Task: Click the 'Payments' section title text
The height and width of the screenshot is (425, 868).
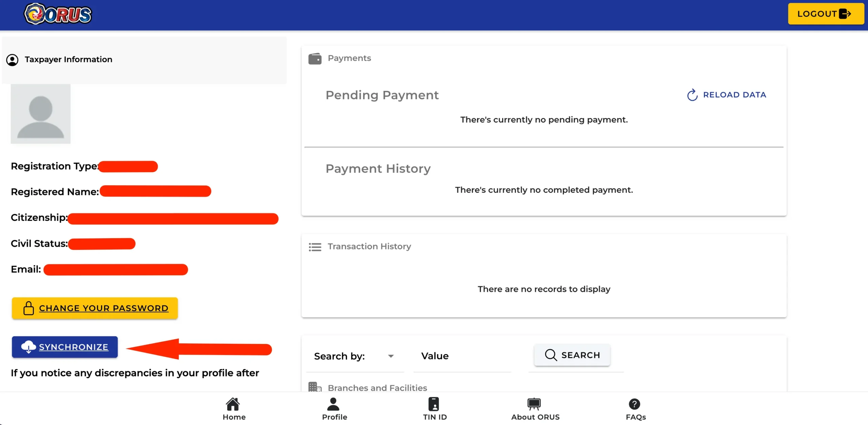Action: pyautogui.click(x=349, y=58)
